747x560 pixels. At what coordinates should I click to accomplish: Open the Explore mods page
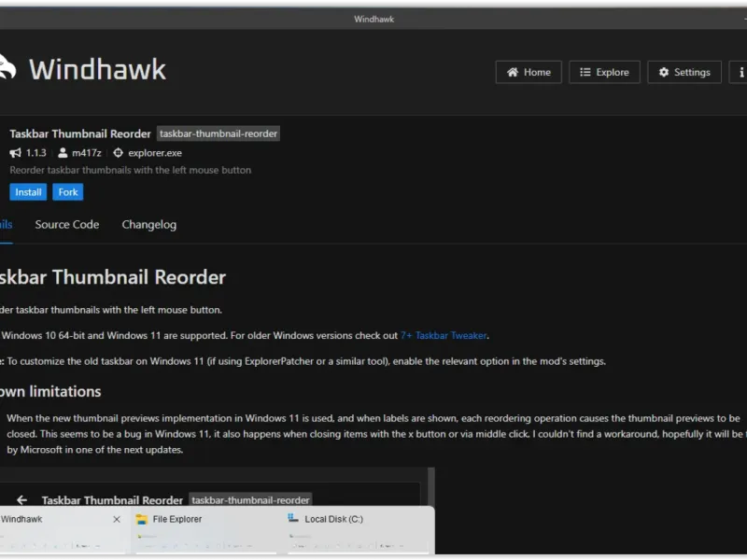604,73
